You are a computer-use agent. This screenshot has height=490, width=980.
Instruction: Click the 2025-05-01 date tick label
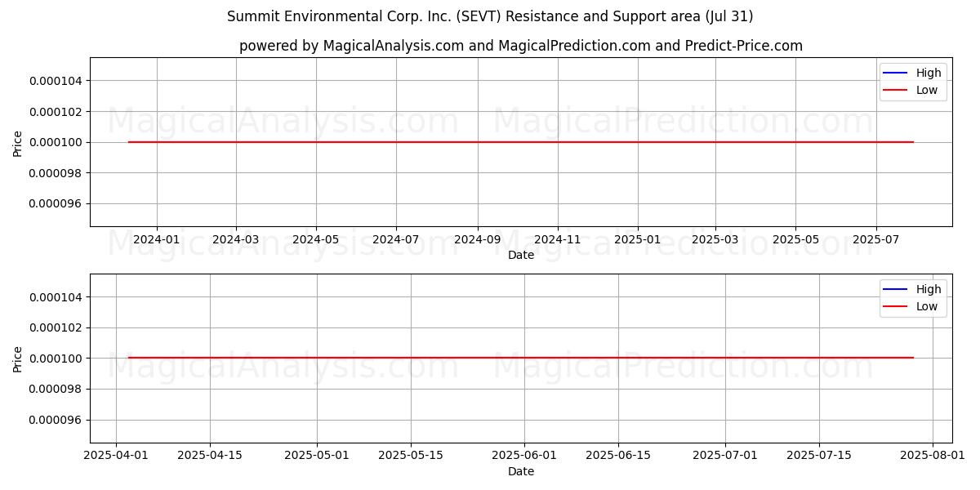317,457
